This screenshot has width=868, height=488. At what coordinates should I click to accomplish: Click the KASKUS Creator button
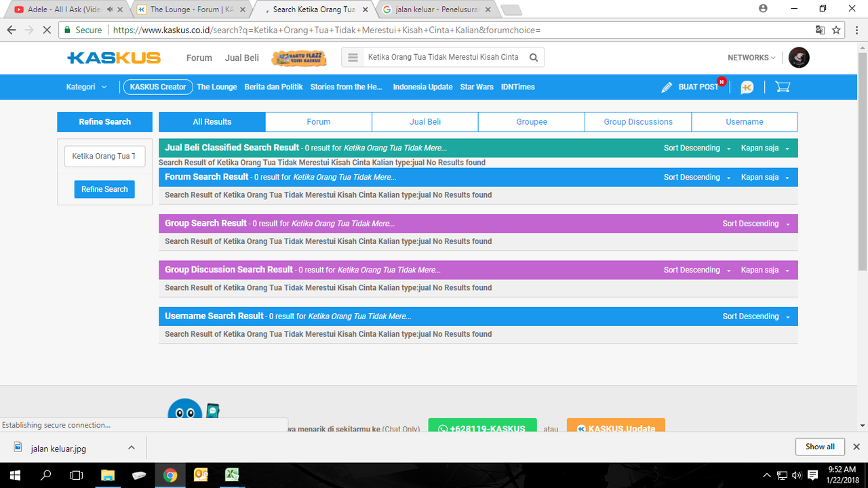point(158,87)
